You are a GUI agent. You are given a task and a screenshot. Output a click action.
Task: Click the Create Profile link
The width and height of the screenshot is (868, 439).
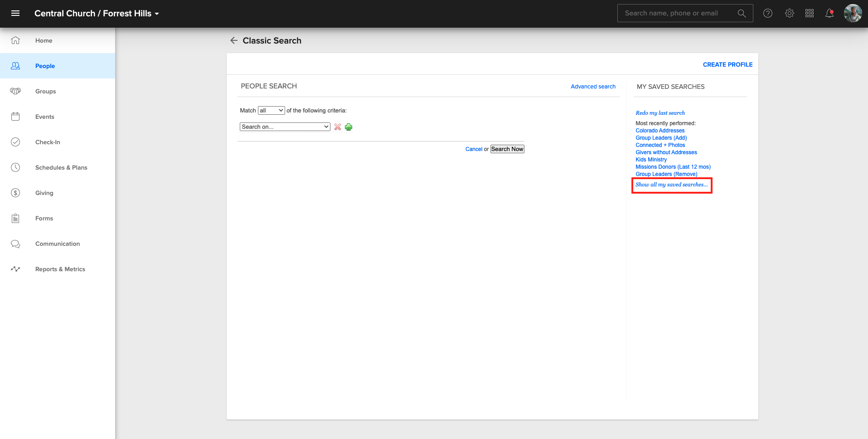[x=727, y=64]
